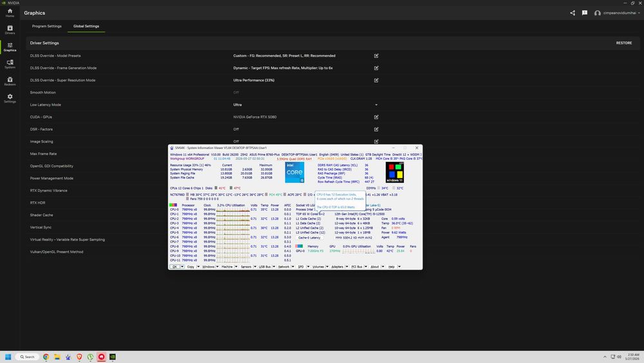Open the red circular taskbar app
Screen dimensions: 644x363
pos(102,357)
